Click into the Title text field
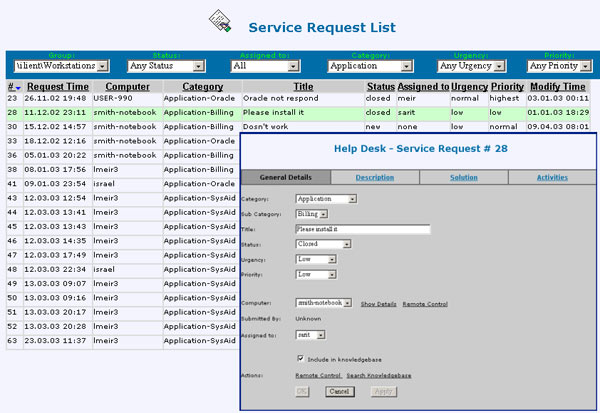Image resolution: width=600 pixels, height=413 pixels. tap(362, 229)
